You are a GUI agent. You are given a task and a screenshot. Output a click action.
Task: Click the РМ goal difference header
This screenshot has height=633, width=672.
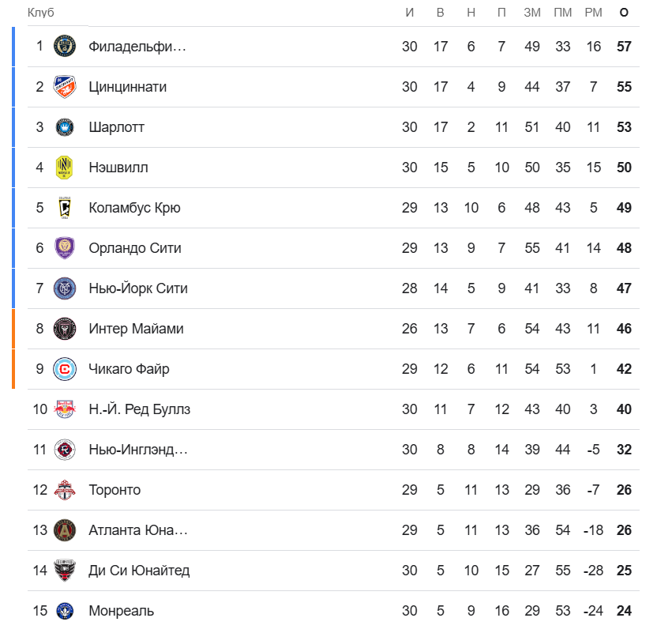coord(593,13)
